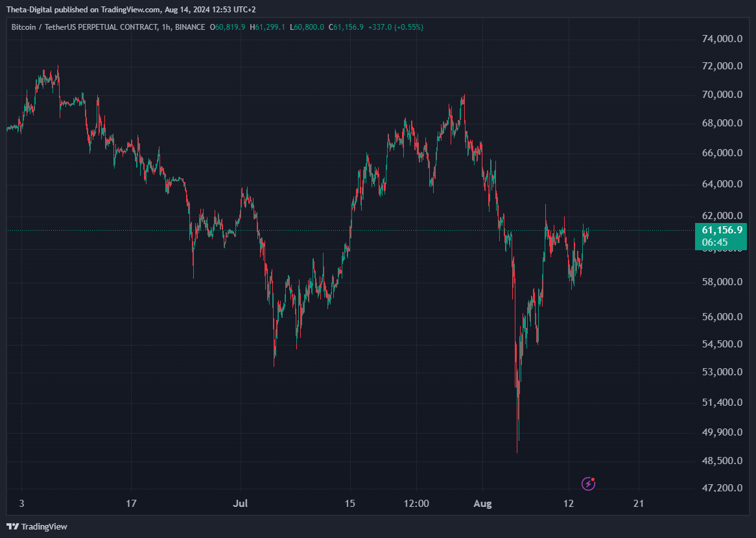Click the 49,900.0 price axis label

722,432
